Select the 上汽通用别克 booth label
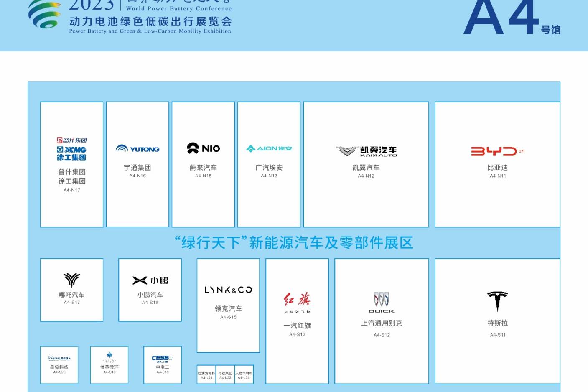This screenshot has width=588, height=392. 382,323
